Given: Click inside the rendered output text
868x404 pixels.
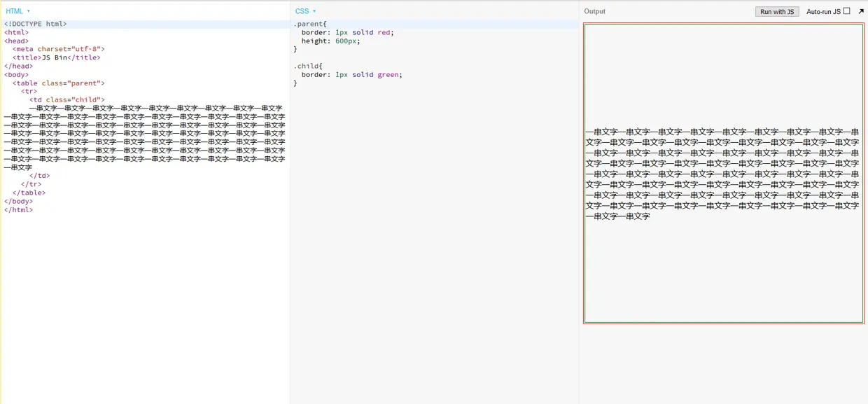Looking at the screenshot, I should click(x=721, y=174).
